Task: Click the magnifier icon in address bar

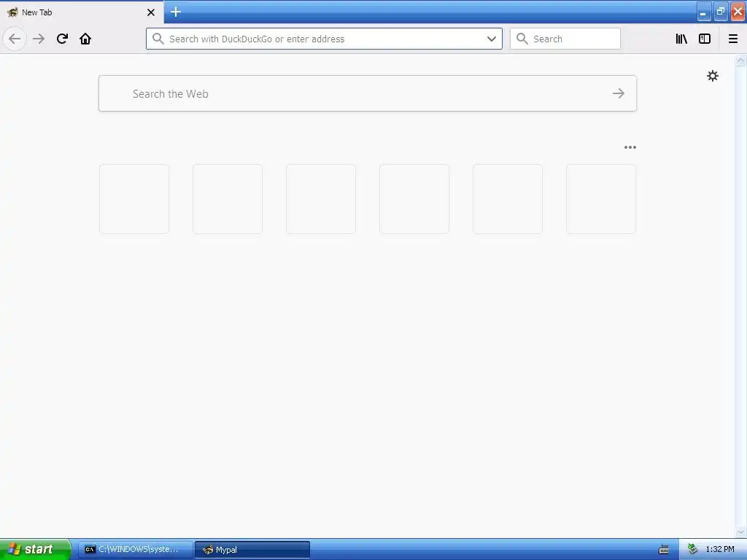Action: (x=158, y=39)
